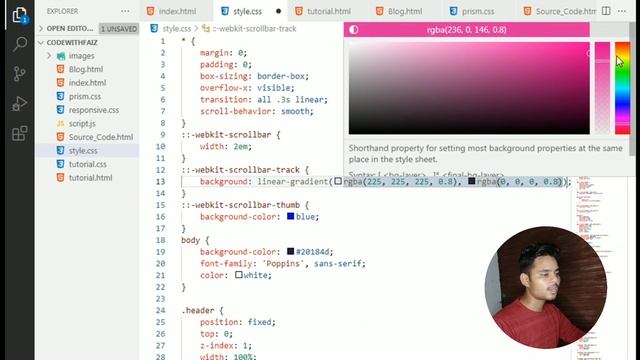Viewport: 640px width, 360px height.
Task: Click the 'scroll-behavior' property on line 7
Action: [235, 111]
